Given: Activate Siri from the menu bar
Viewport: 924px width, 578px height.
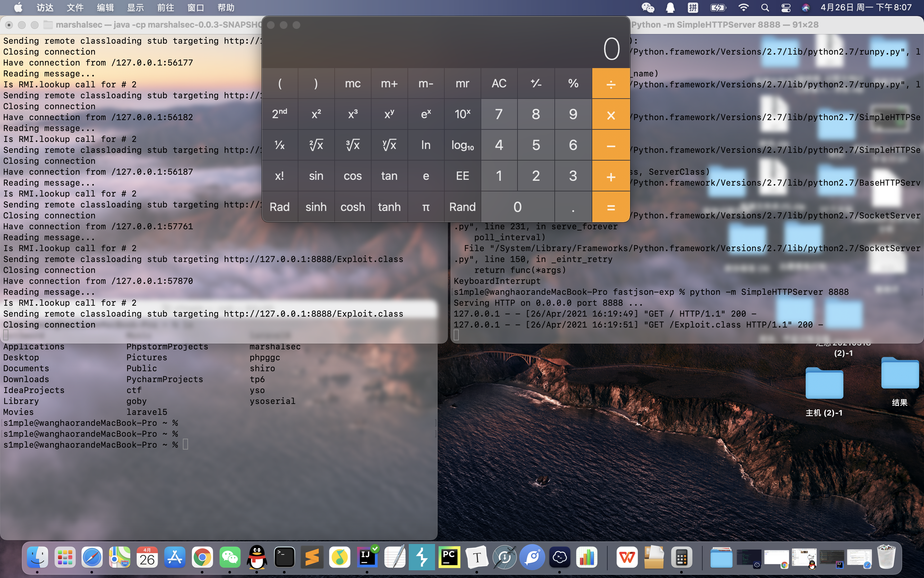Looking at the screenshot, I should [806, 8].
